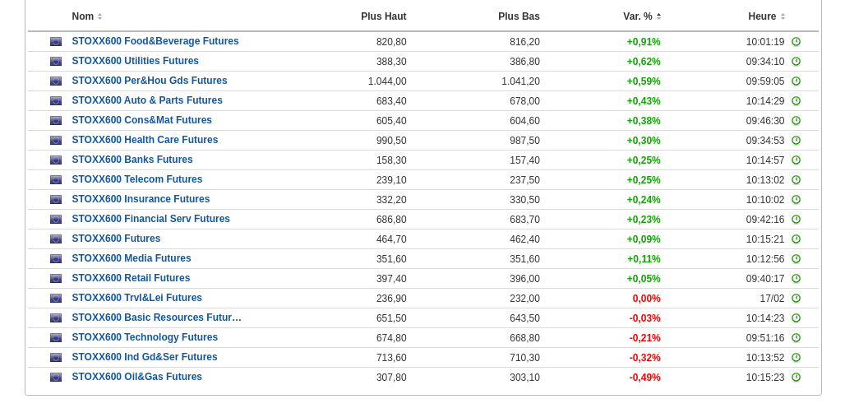Click the flag icon beside Technology Futures
Image resolution: width=868 pixels, height=408 pixels.
[56, 338]
